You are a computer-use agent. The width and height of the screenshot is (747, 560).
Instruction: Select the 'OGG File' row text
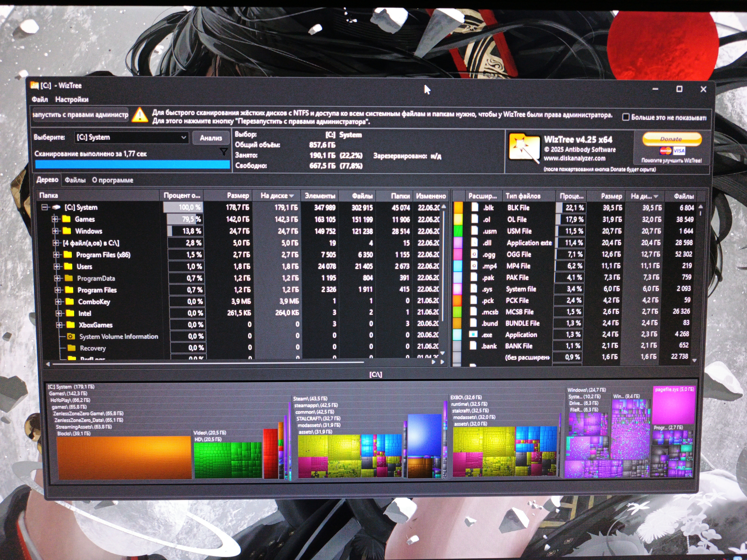tap(519, 254)
